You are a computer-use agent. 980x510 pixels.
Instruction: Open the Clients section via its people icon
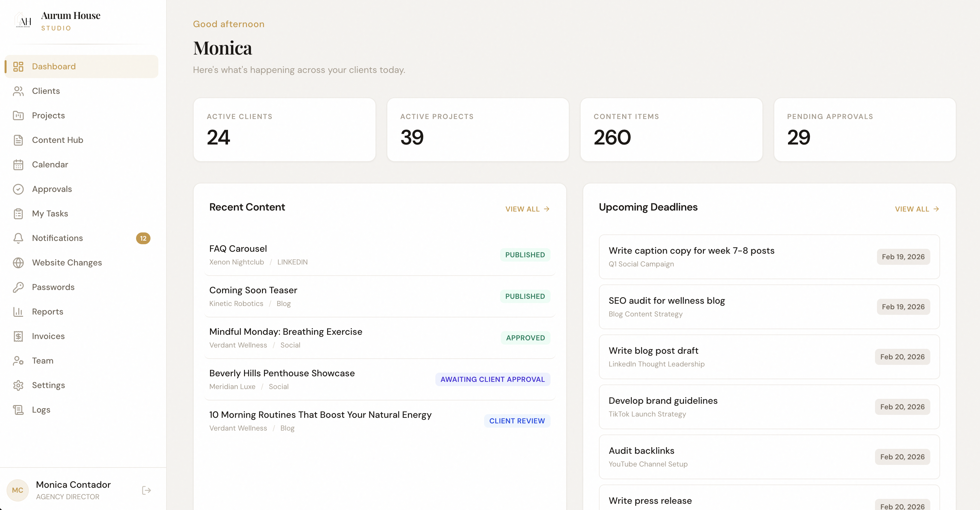click(x=19, y=91)
